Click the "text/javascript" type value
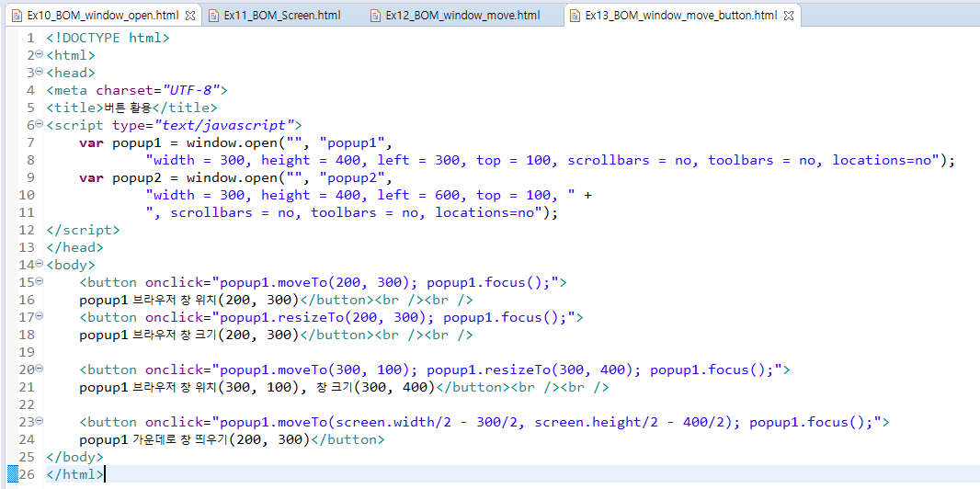This screenshot has width=980, height=489. click(223, 125)
